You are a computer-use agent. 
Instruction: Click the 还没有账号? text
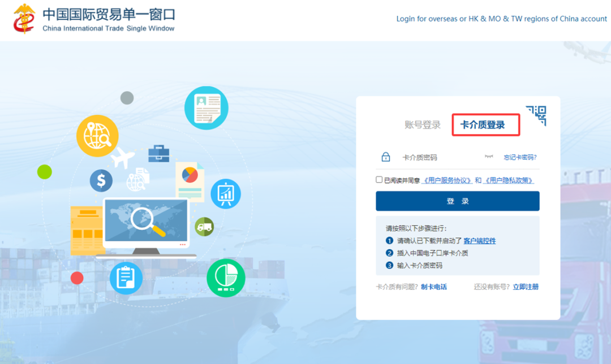point(492,287)
